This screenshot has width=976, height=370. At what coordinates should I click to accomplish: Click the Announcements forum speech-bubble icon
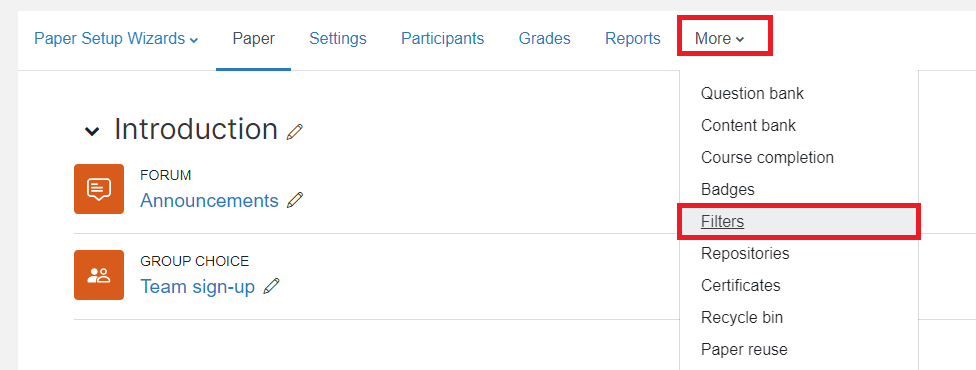(x=99, y=189)
